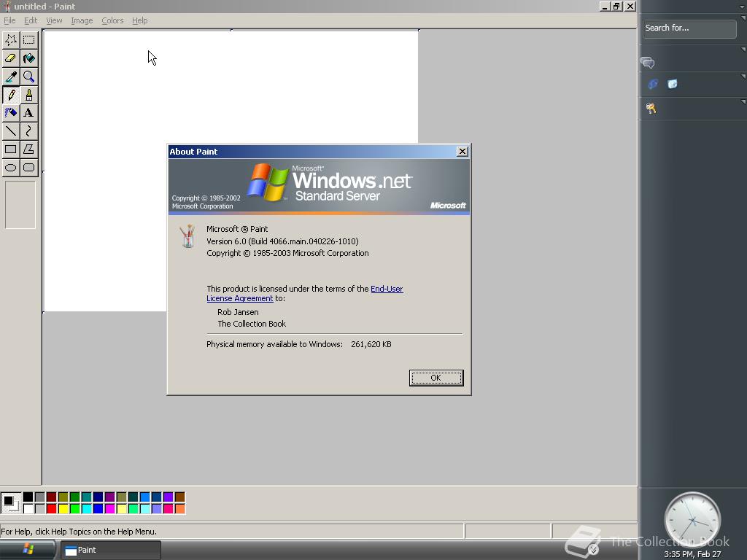747x560 pixels.
Task: Pick the Eraser tool
Action: [11, 58]
